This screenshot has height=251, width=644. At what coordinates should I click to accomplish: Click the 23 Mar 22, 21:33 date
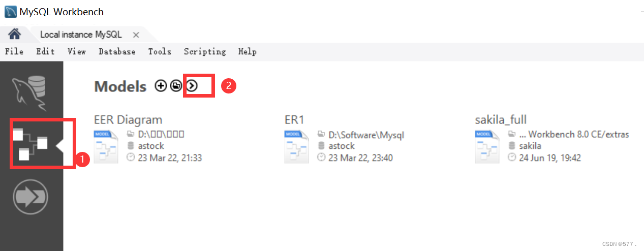tap(170, 158)
